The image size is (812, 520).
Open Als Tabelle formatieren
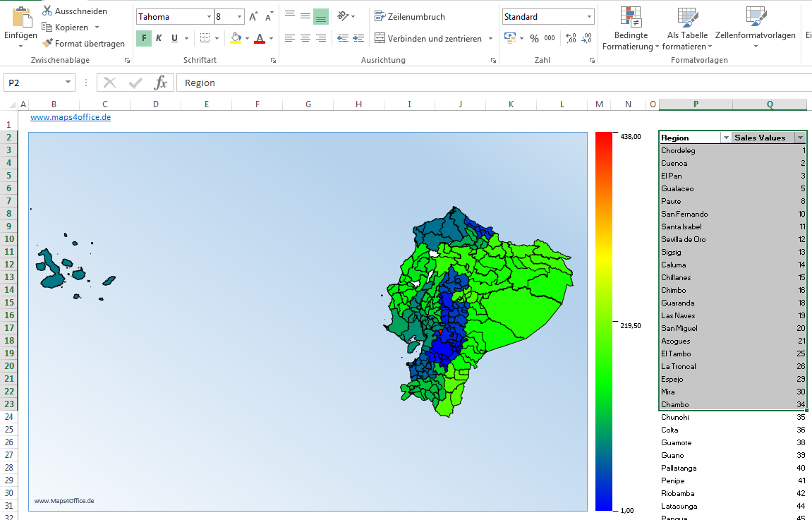(x=687, y=30)
